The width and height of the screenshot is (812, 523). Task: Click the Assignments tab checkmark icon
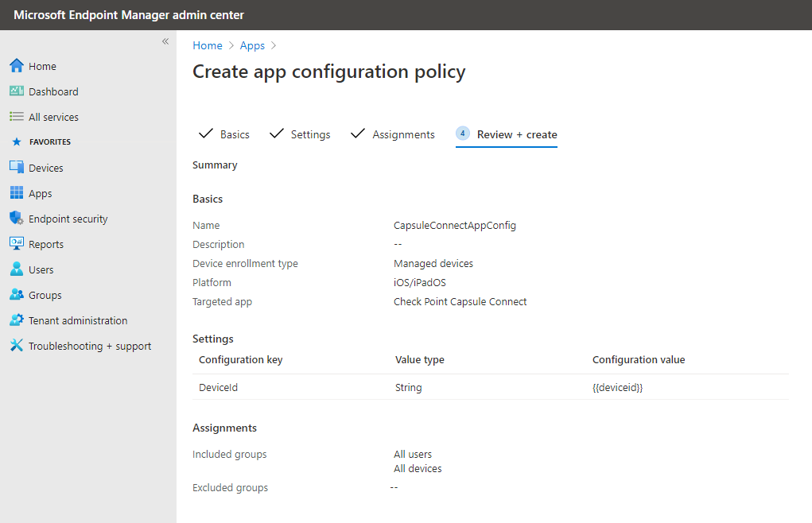[x=358, y=134]
